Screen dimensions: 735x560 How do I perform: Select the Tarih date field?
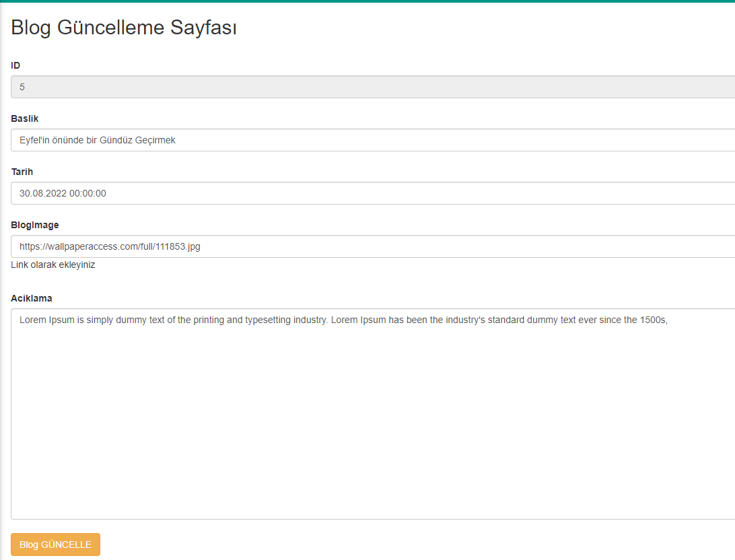pyautogui.click(x=269, y=193)
